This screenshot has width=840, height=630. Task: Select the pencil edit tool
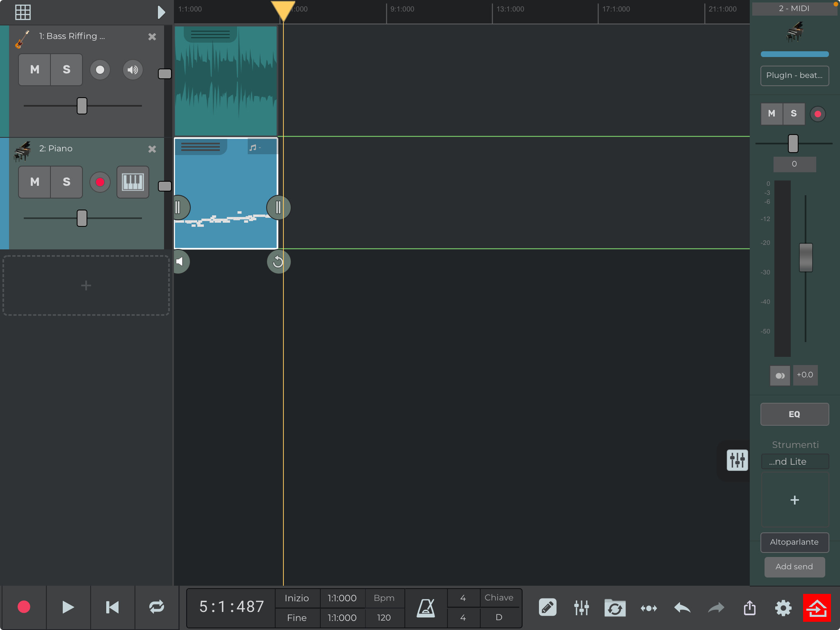pos(548,607)
